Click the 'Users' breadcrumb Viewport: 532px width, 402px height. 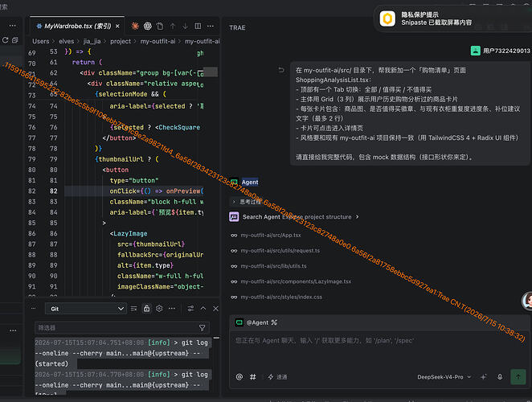(41, 41)
